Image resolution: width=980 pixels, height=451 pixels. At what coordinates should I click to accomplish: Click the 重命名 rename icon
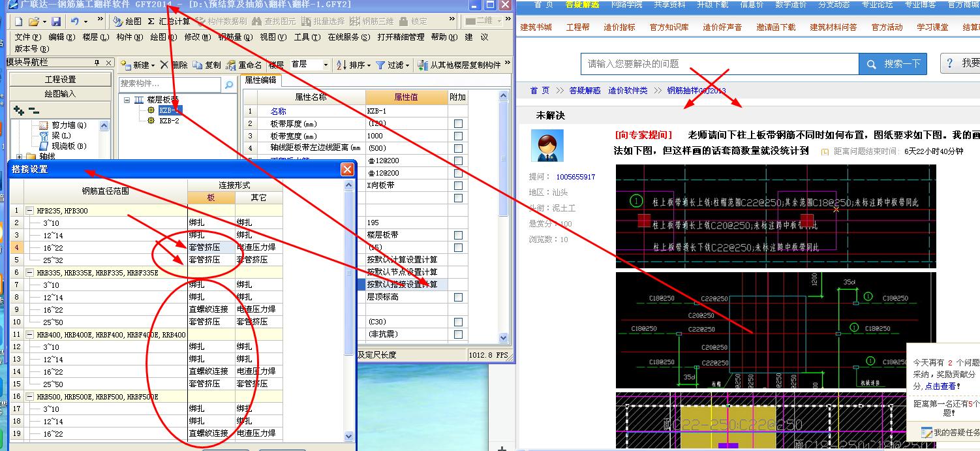(231, 65)
